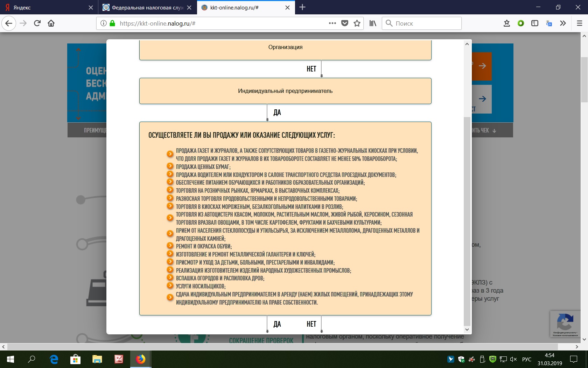Click ВСПАШКА ОГОРОДОВ И РАСПИЛОВКА ДРОВ item

click(x=220, y=278)
